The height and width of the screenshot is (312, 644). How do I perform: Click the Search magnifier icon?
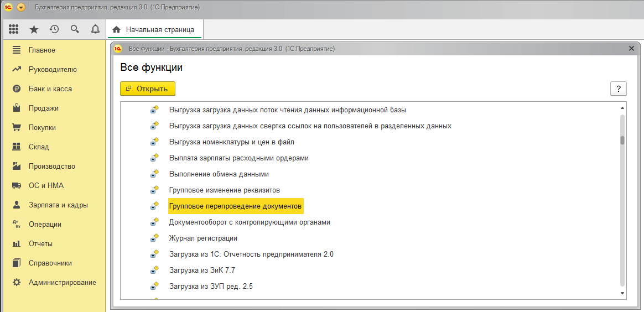pos(75,29)
